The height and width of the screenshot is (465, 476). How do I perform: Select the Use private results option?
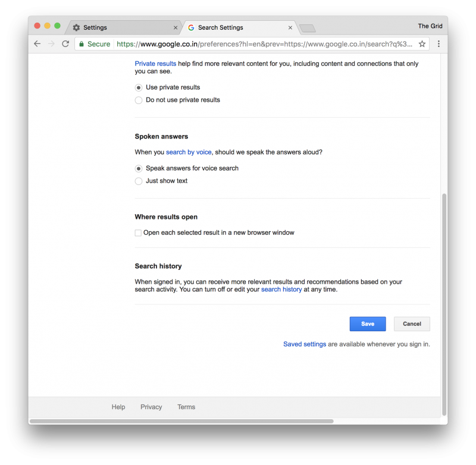point(138,87)
